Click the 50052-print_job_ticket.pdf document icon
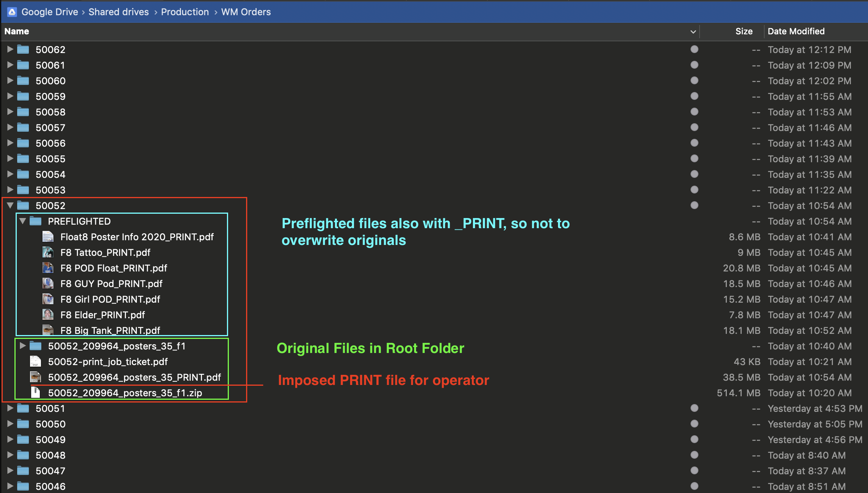868x493 pixels. (x=35, y=362)
